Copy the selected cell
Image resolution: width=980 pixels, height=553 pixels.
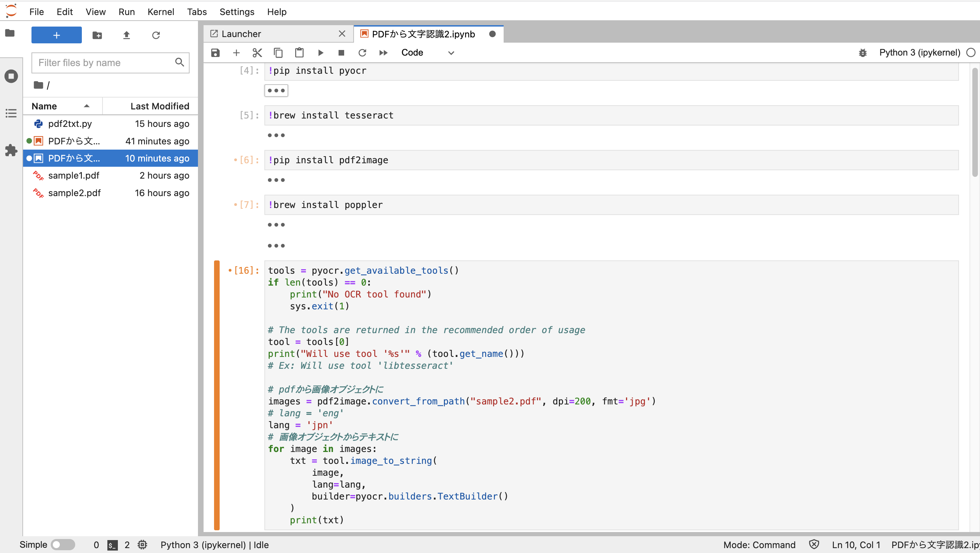click(278, 53)
